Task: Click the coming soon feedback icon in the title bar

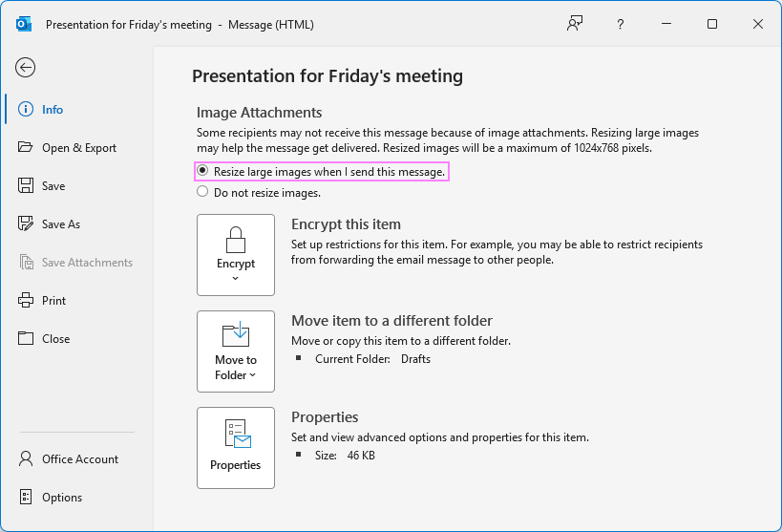Action: click(575, 24)
